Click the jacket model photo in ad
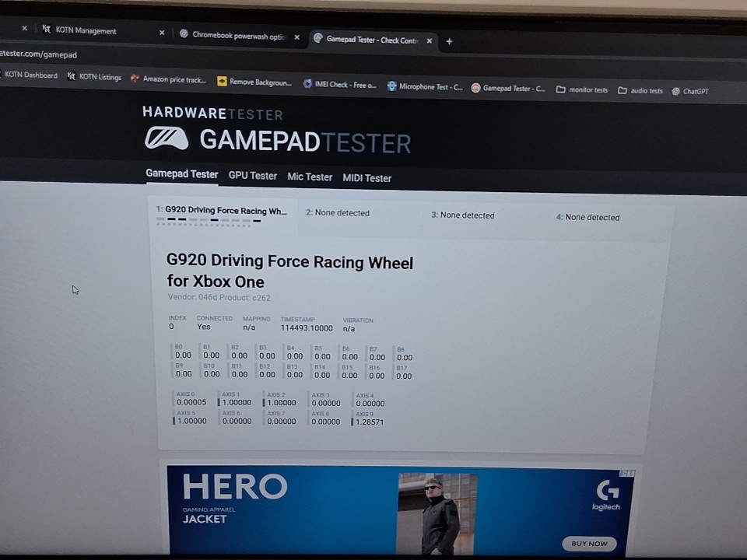Image resolution: width=747 pixels, height=560 pixels. [x=437, y=513]
